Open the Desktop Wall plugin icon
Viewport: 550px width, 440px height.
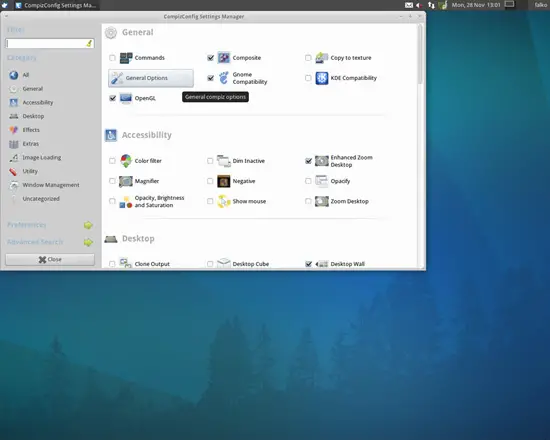[322, 264]
